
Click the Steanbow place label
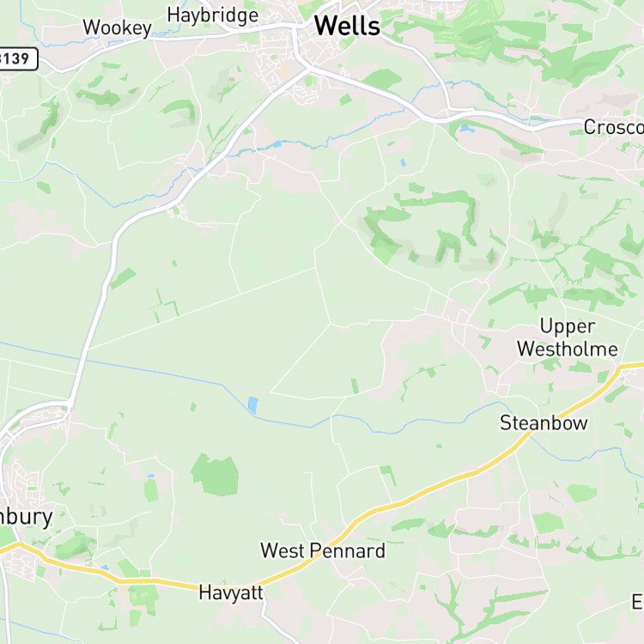tap(544, 423)
